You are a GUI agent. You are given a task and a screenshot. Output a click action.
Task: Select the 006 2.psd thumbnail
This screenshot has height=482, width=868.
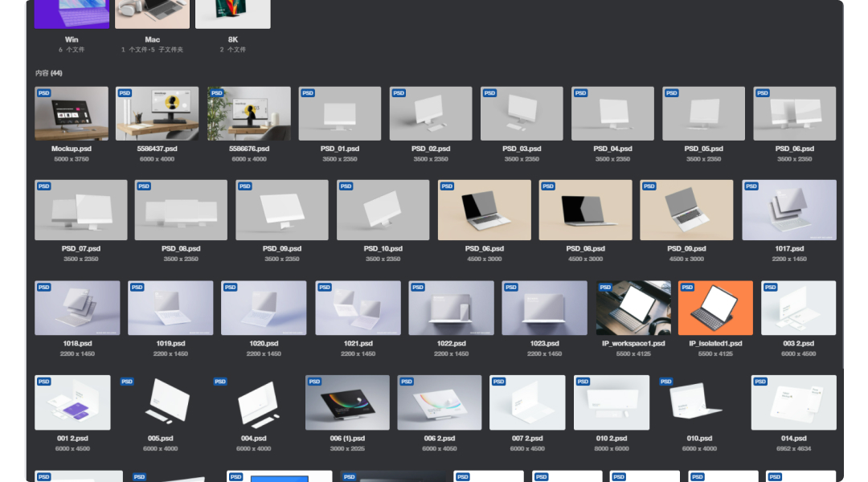440,402
